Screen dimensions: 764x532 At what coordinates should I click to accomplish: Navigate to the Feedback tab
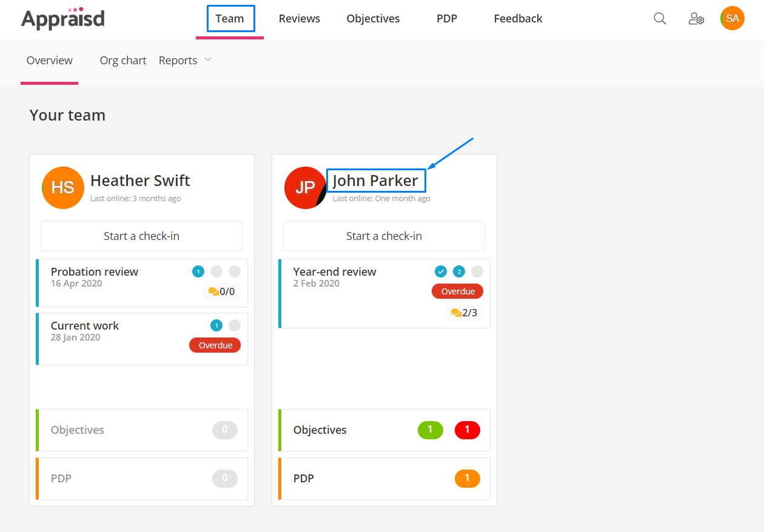point(518,19)
